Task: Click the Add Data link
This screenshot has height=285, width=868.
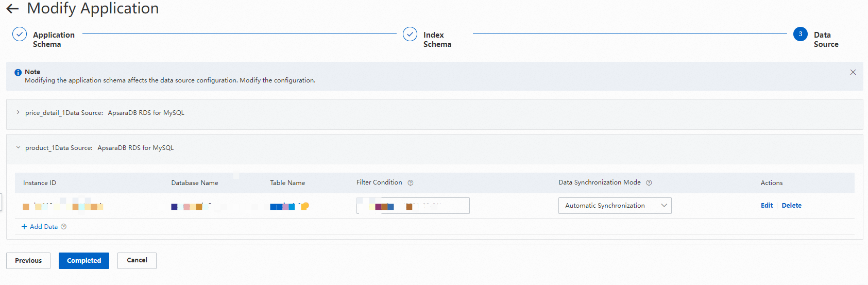Action: pos(40,226)
